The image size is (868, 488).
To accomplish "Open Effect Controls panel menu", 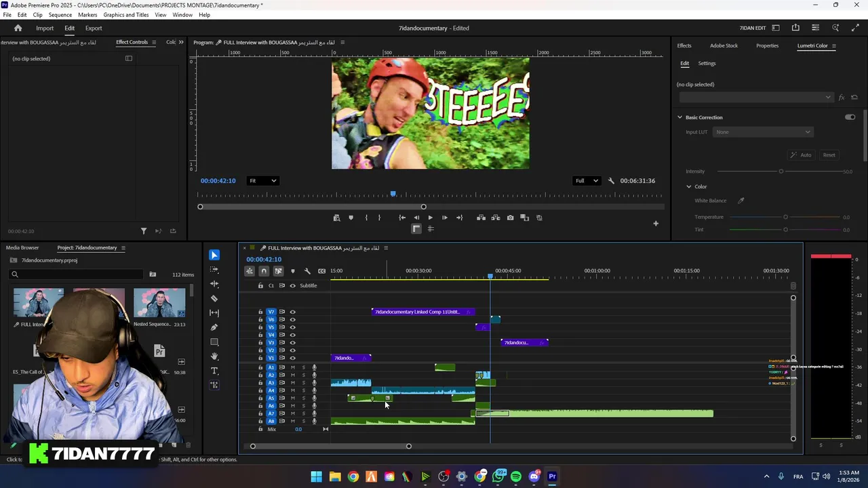I will click(153, 42).
